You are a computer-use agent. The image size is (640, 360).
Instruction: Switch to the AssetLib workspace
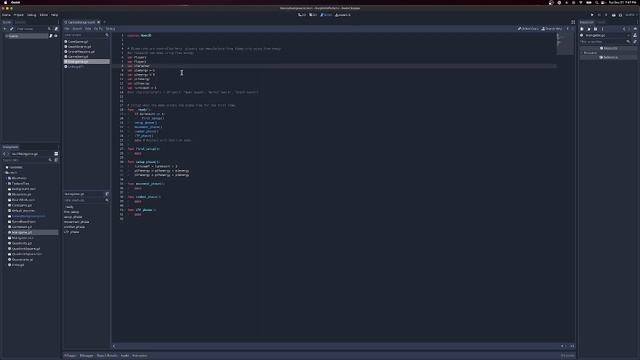[343, 15]
